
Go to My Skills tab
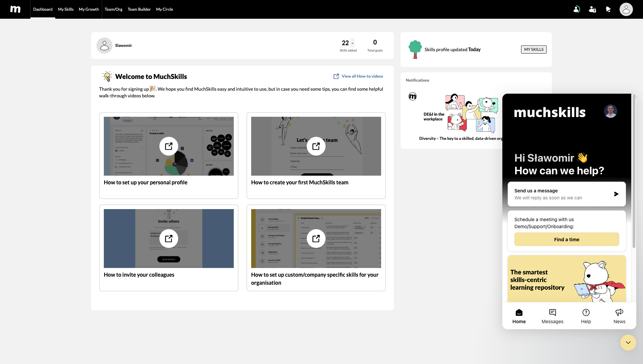(66, 9)
